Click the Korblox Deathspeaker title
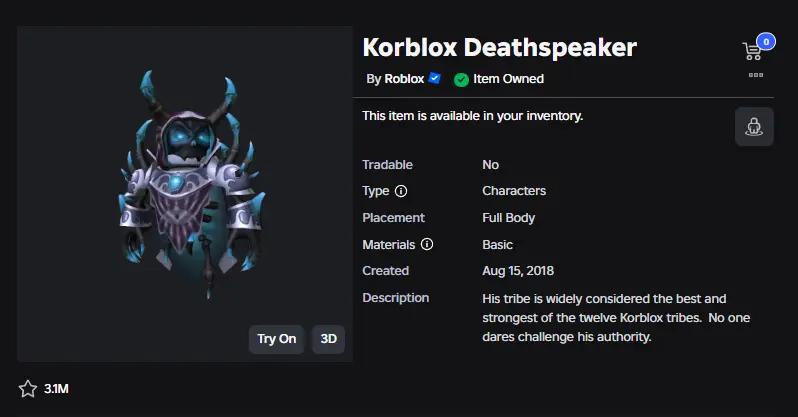The height and width of the screenshot is (417, 798). point(499,47)
